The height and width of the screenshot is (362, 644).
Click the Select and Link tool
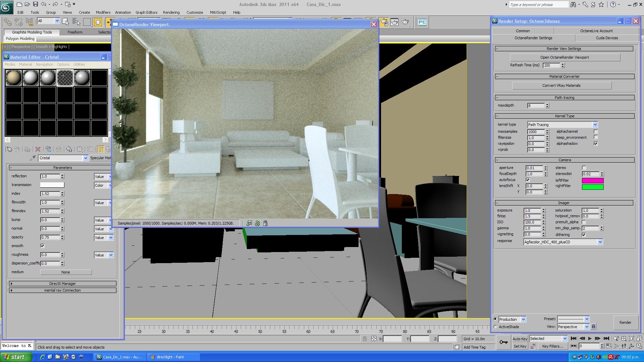click(x=8, y=22)
